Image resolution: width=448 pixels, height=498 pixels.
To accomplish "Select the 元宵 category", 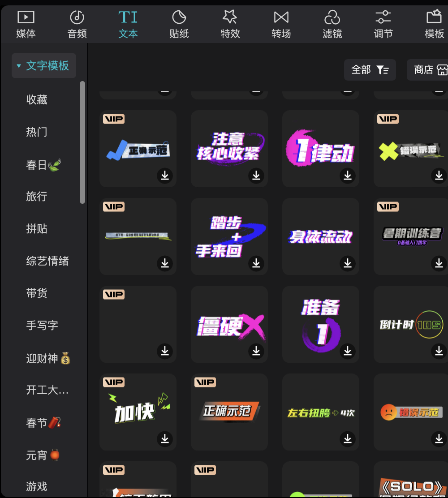I will (x=43, y=455).
